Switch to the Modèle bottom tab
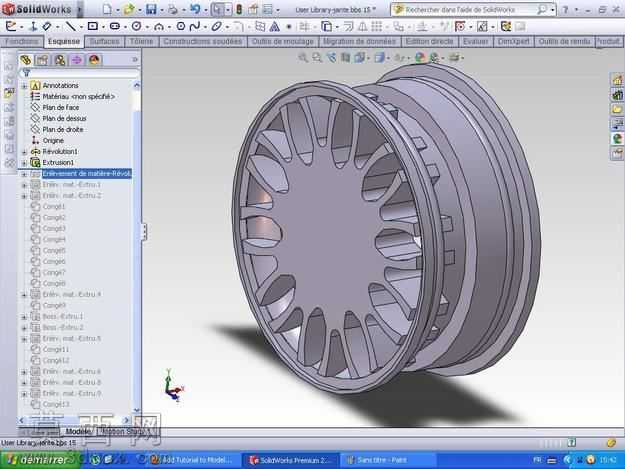 tap(78, 431)
